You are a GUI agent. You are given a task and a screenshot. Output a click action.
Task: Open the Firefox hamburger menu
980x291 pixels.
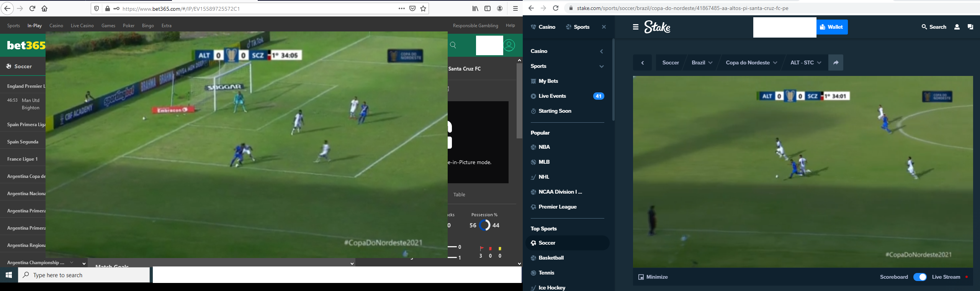(x=515, y=8)
